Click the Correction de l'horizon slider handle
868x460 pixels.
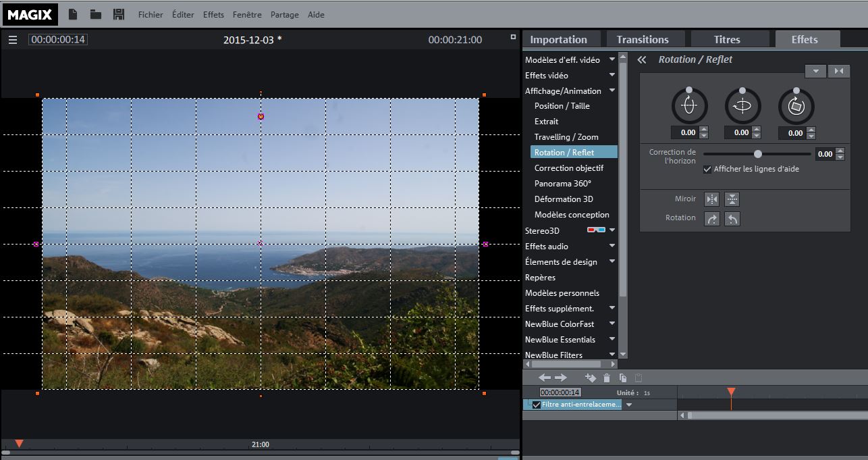pyautogui.click(x=758, y=154)
